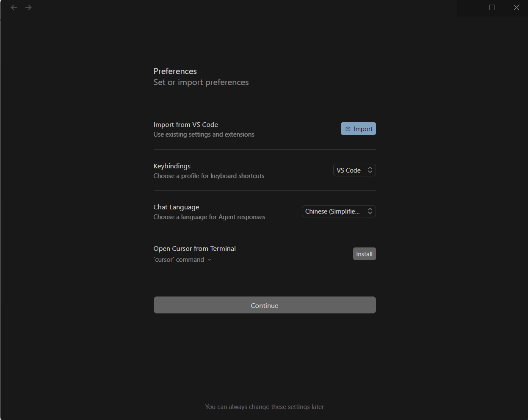Image resolution: width=528 pixels, height=420 pixels.
Task: Select the 'Chat Language' label
Action: [176, 207]
